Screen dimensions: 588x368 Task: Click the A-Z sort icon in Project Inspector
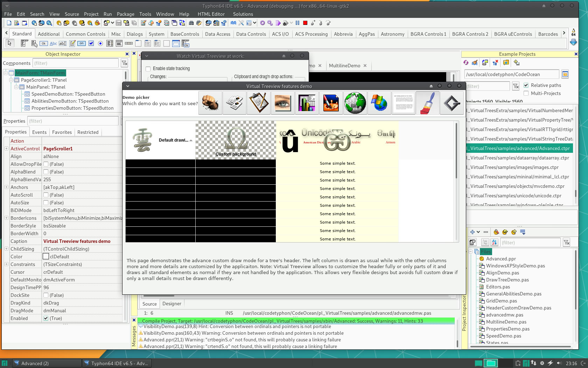tap(494, 242)
